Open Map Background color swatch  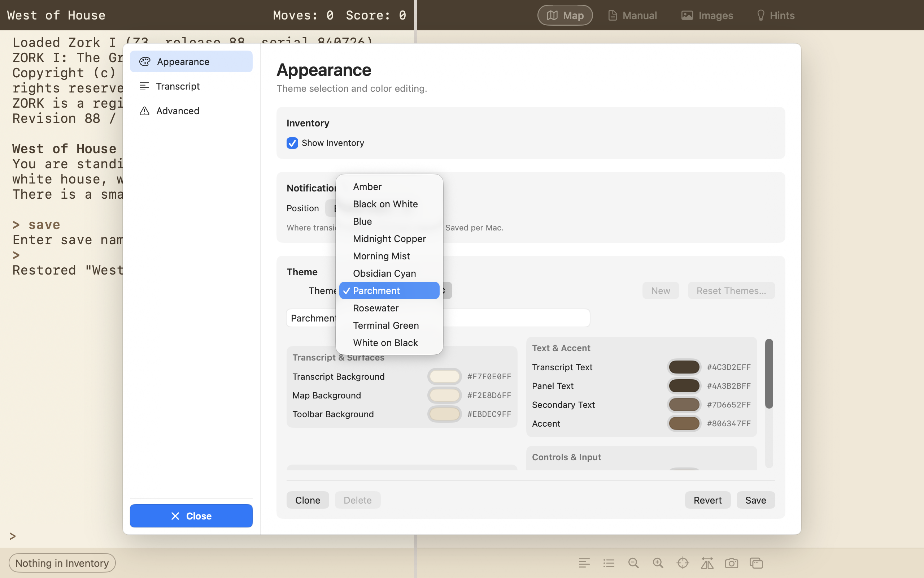[444, 395]
